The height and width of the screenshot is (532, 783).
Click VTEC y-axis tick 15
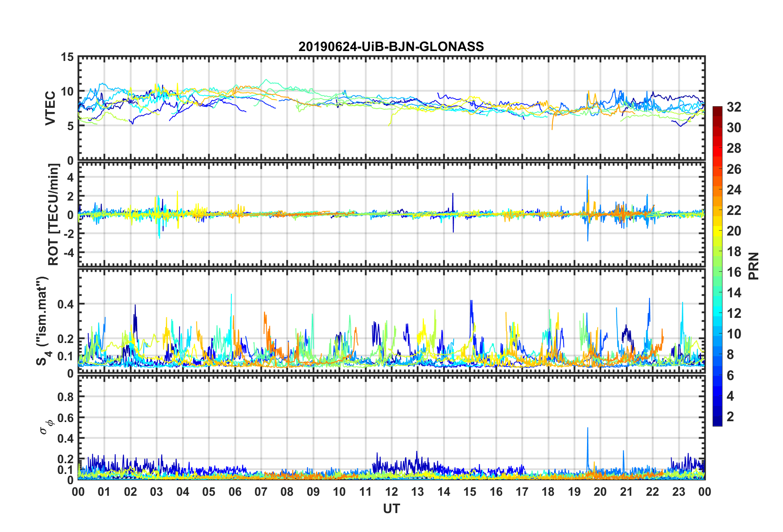67,58
